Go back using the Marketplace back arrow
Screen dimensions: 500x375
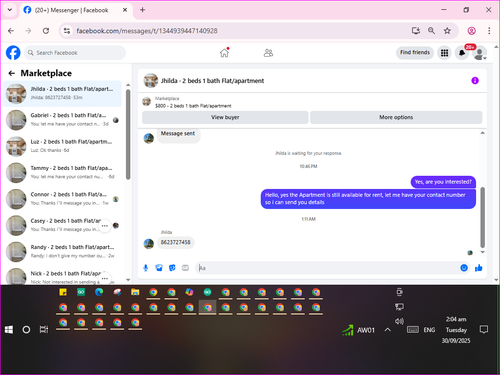(12, 73)
